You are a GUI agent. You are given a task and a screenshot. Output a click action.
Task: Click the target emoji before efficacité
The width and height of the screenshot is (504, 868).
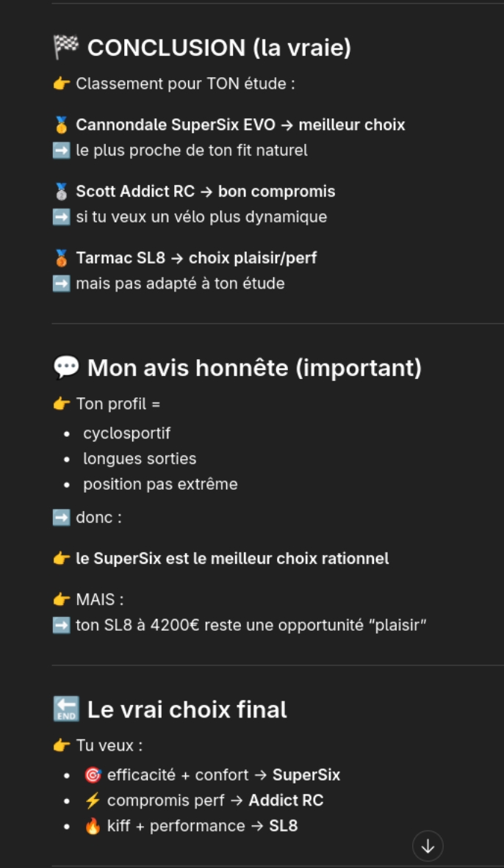coord(93,775)
